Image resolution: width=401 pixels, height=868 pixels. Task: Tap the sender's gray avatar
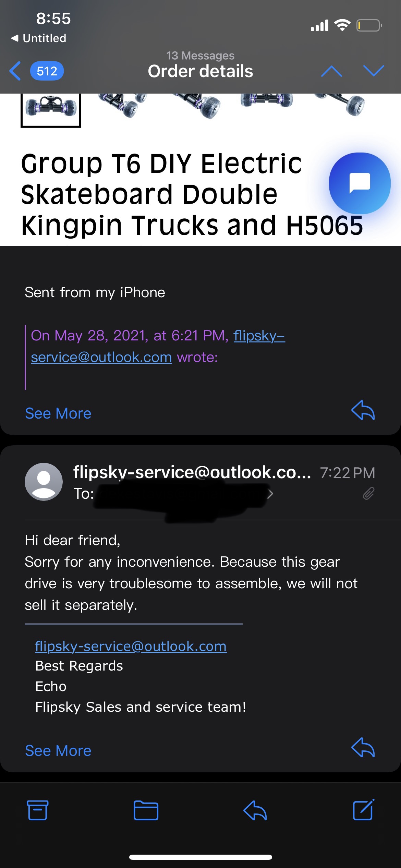tap(44, 482)
